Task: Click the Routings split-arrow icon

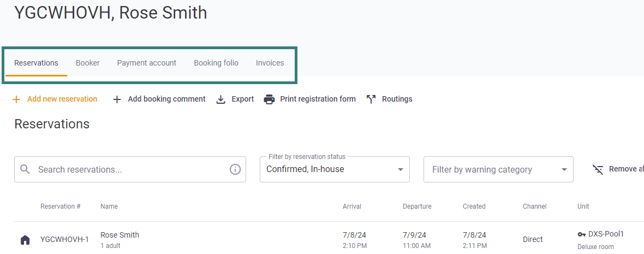Action: [371, 99]
